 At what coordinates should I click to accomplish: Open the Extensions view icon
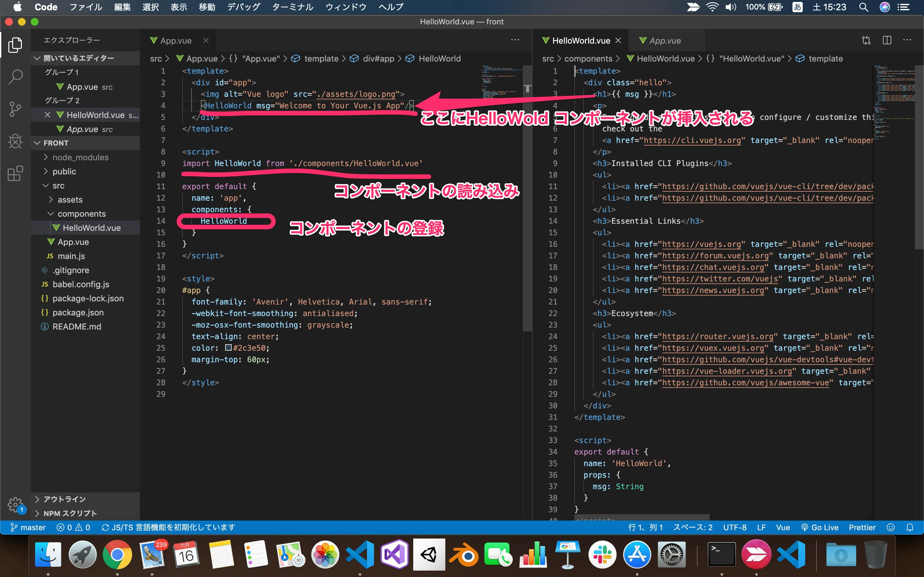(x=15, y=174)
